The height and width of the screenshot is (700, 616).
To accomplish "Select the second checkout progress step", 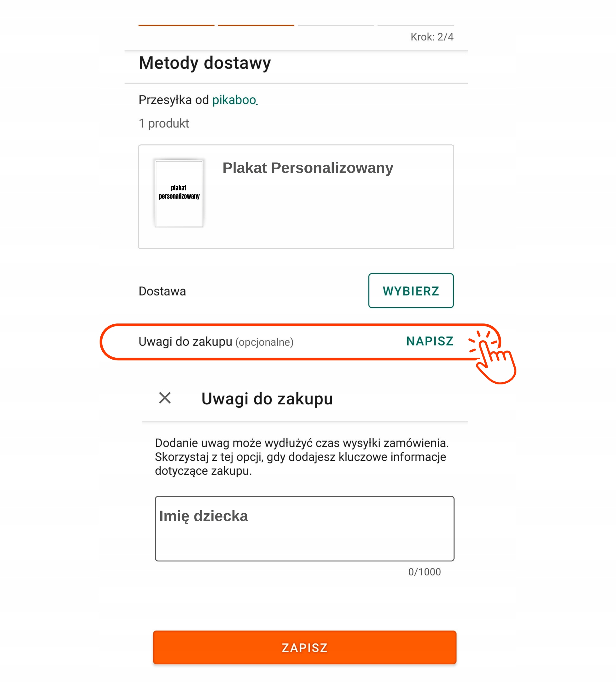I will [256, 25].
